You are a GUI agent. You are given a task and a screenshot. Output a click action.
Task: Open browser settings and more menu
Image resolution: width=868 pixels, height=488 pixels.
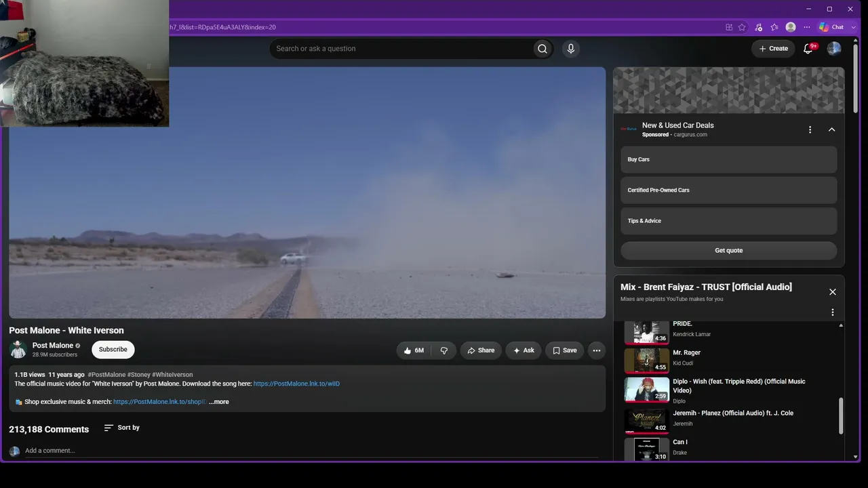807,27
